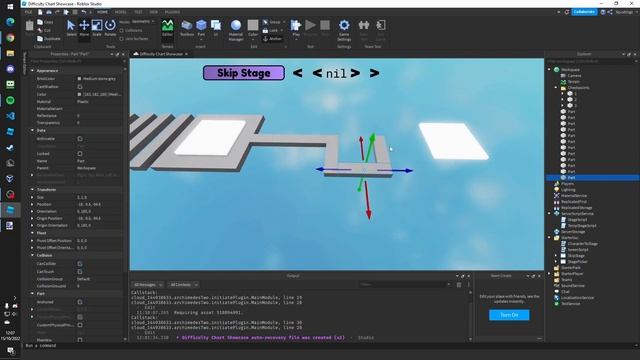
Task: Click the Skip Stage button in viewport
Action: click(x=244, y=73)
